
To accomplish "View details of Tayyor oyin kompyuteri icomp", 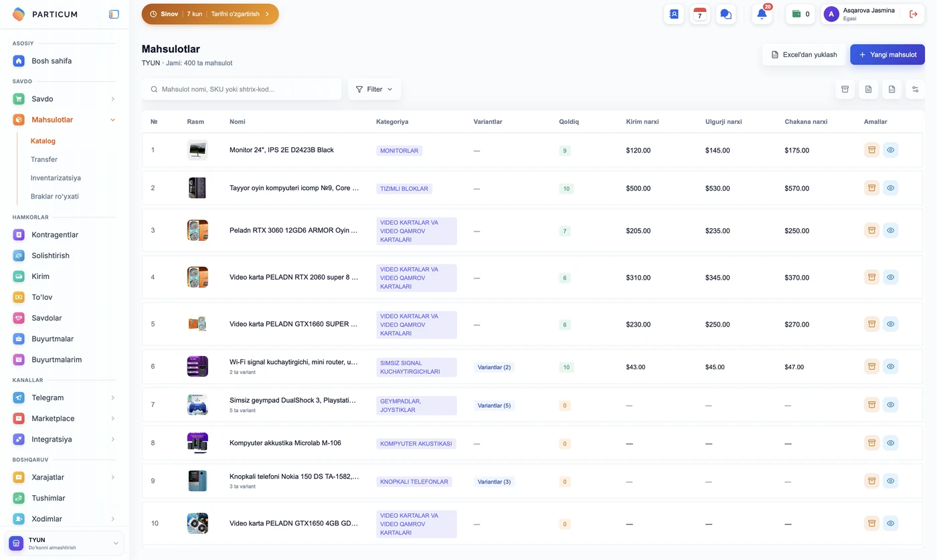I will click(x=890, y=188).
